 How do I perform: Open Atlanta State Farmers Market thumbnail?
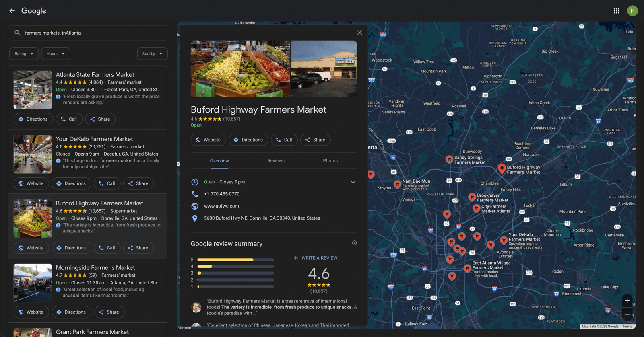pyautogui.click(x=33, y=90)
